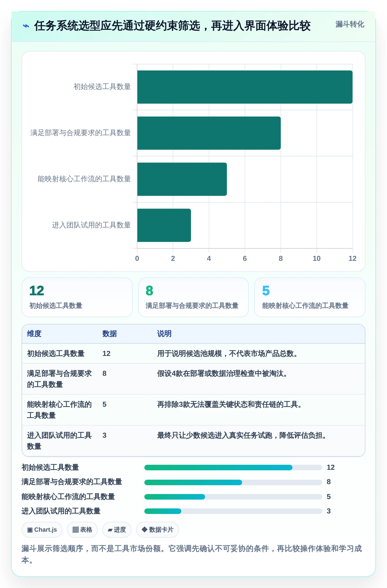The width and height of the screenshot is (387, 588).
Task: Click the 初始候选工具数量 table row name
Action: (x=56, y=354)
